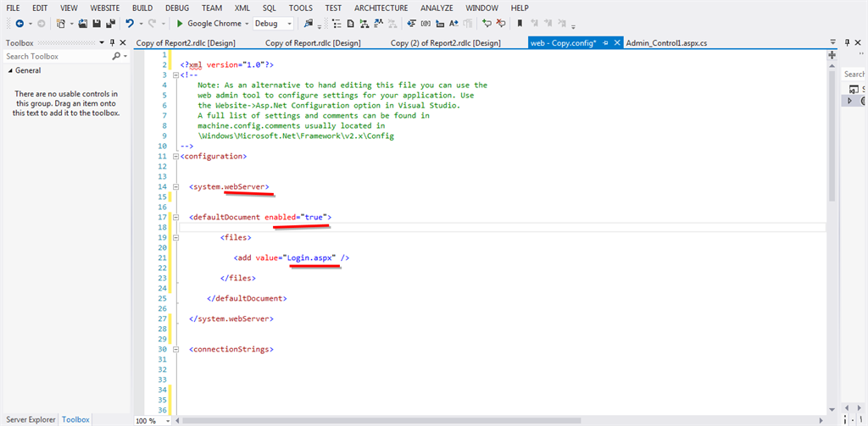The height and width of the screenshot is (426, 868).
Task: Collapse the General group in Toolbox
Action: click(x=9, y=71)
